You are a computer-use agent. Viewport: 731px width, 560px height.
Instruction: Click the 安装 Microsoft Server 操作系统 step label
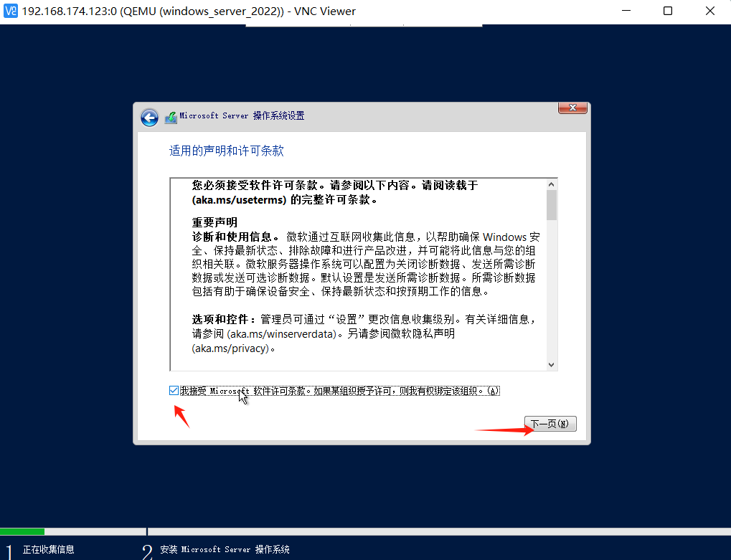click(x=225, y=549)
